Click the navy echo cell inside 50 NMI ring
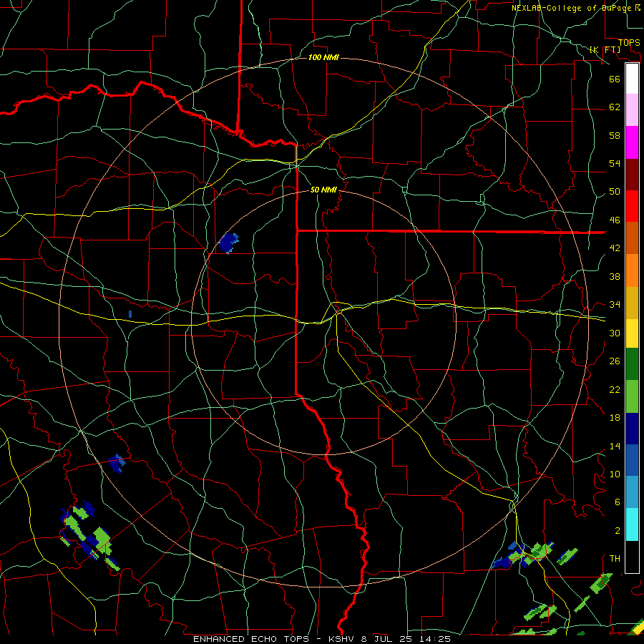This screenshot has height=644, width=644. pos(228,243)
